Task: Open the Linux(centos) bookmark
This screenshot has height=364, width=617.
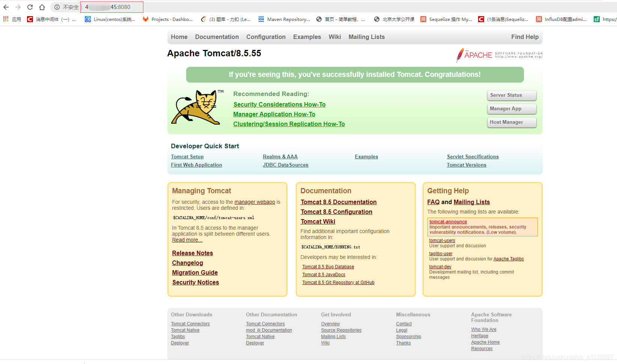Action: [x=110, y=19]
